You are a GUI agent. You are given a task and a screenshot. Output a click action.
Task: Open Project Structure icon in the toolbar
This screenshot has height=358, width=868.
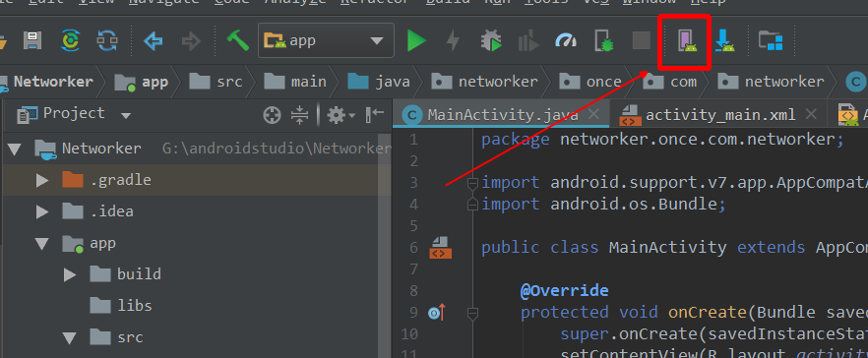tap(771, 41)
